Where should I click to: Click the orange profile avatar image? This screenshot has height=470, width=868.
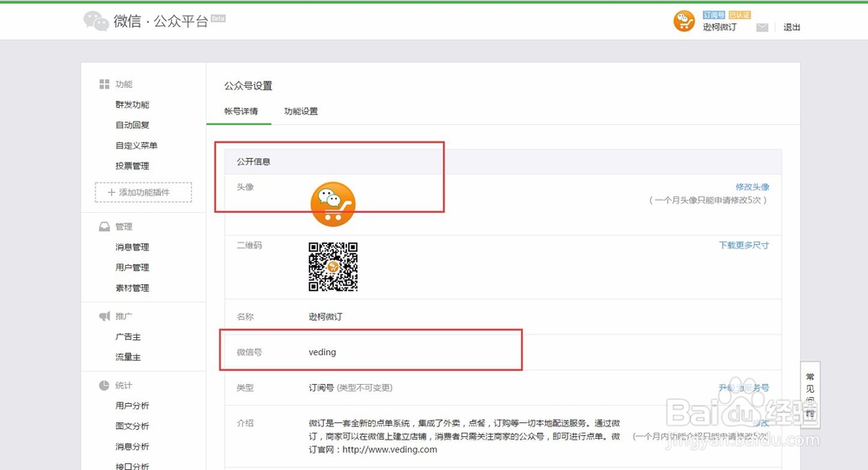332,204
